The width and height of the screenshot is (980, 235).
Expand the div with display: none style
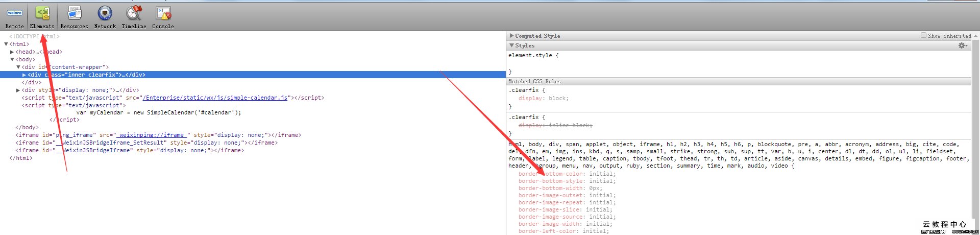18,90
